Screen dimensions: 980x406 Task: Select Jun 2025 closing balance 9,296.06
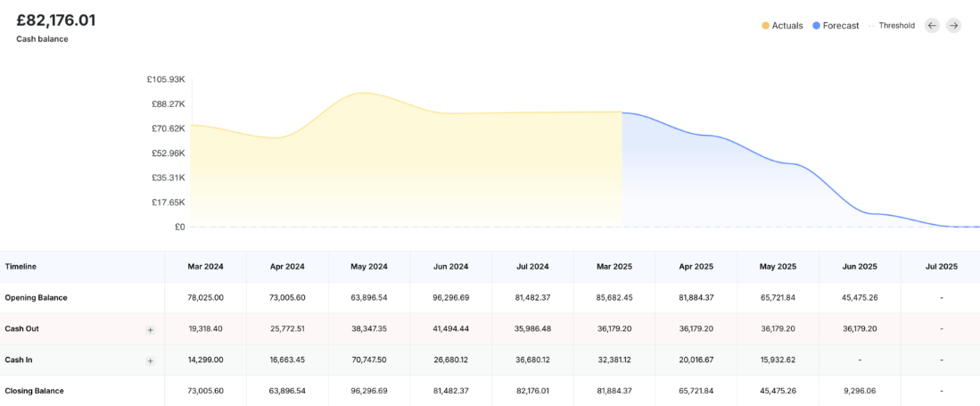pos(860,391)
